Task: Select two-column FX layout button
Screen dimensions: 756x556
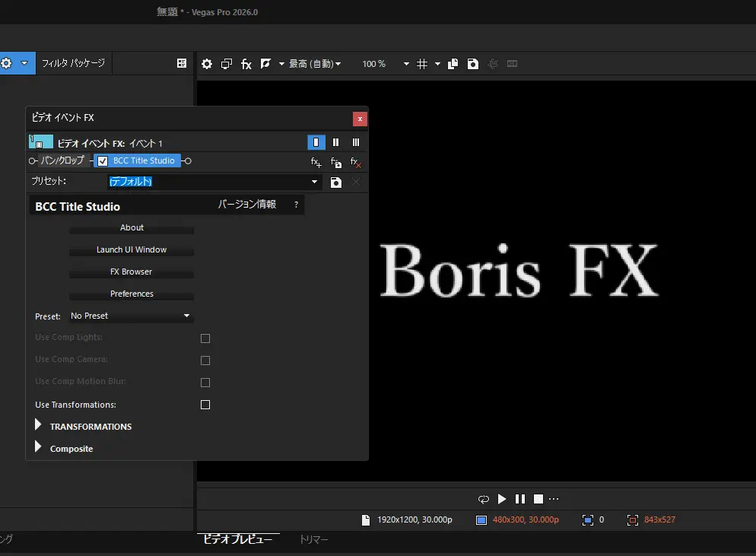Action: [336, 142]
